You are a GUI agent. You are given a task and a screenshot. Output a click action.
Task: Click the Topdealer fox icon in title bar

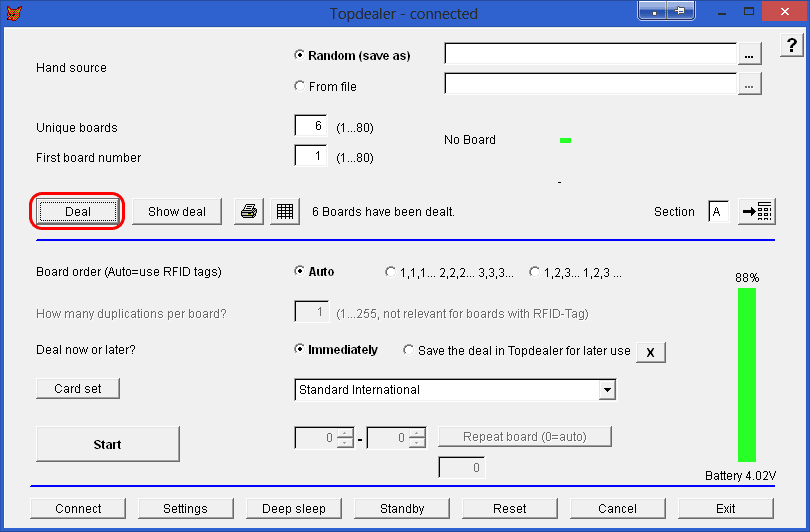pos(14,13)
